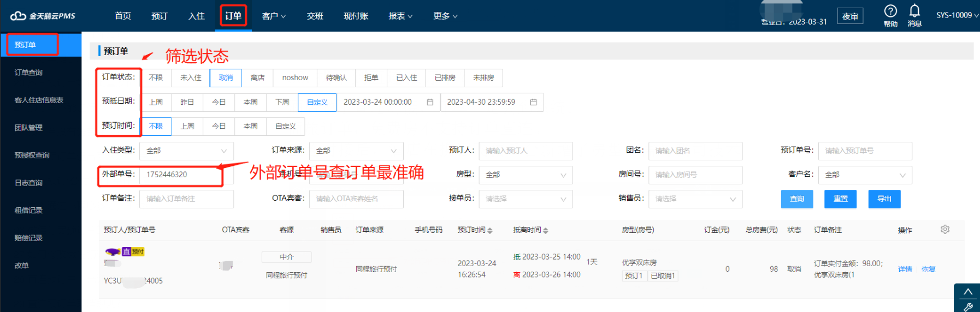The width and height of the screenshot is (980, 312).
Task: Click the 查询 search button
Action: tap(797, 199)
